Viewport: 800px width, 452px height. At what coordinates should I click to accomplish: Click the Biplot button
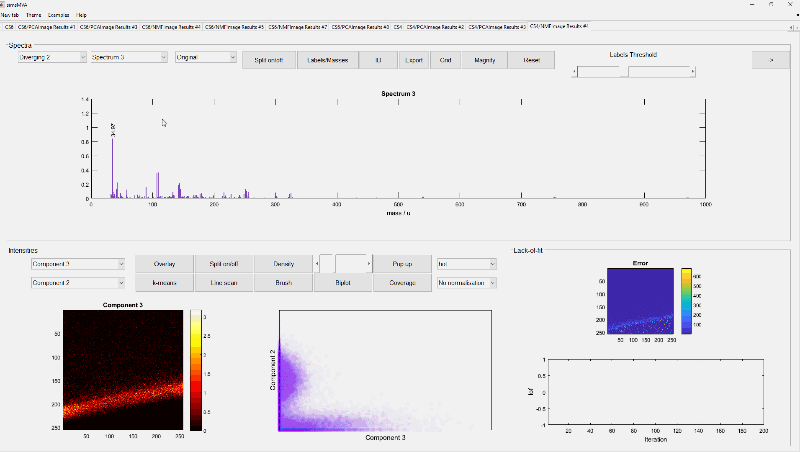click(x=343, y=283)
